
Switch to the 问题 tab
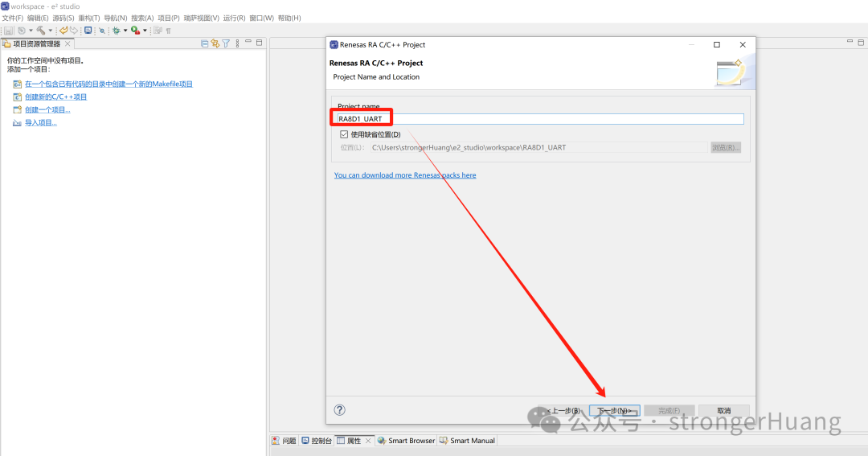[x=284, y=441]
